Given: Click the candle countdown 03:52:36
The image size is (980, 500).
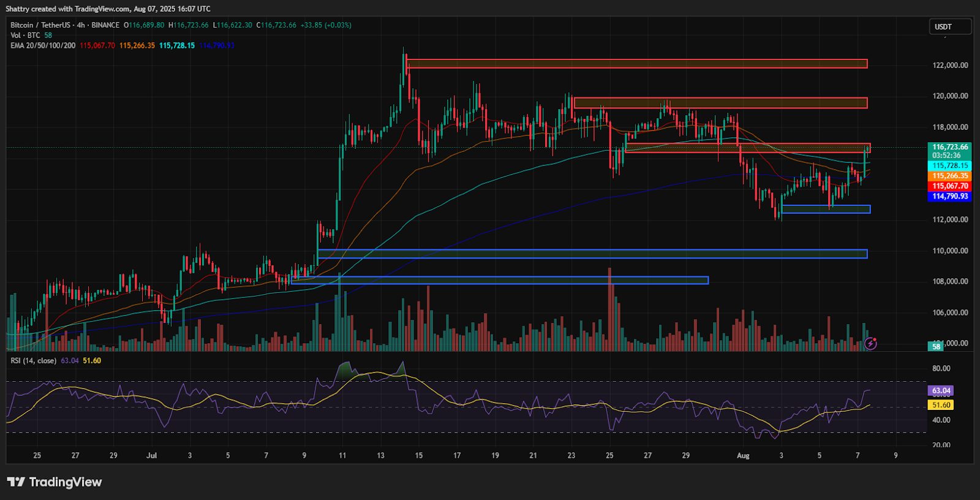Looking at the screenshot, I should 946,156.
